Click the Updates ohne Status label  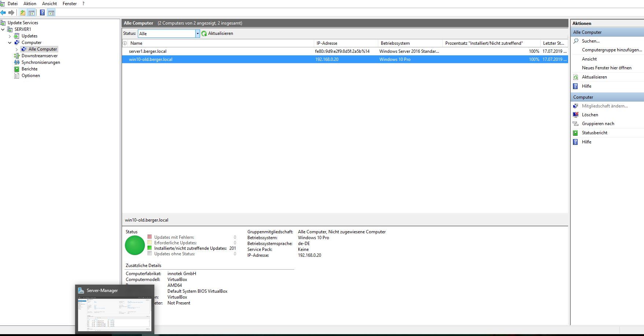(174, 254)
